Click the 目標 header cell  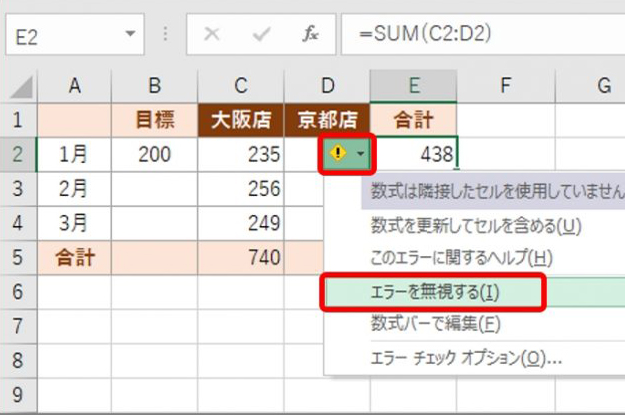155,120
